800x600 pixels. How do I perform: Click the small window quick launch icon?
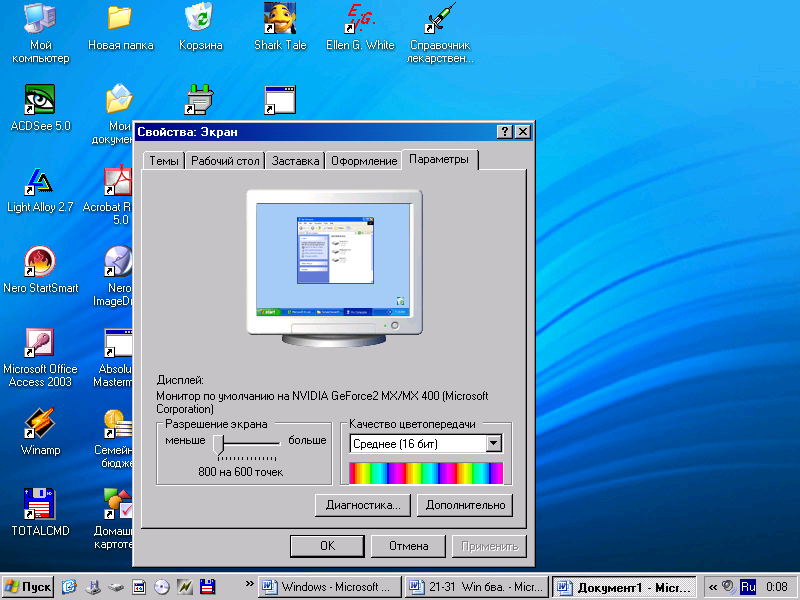pyautogui.click(x=139, y=587)
